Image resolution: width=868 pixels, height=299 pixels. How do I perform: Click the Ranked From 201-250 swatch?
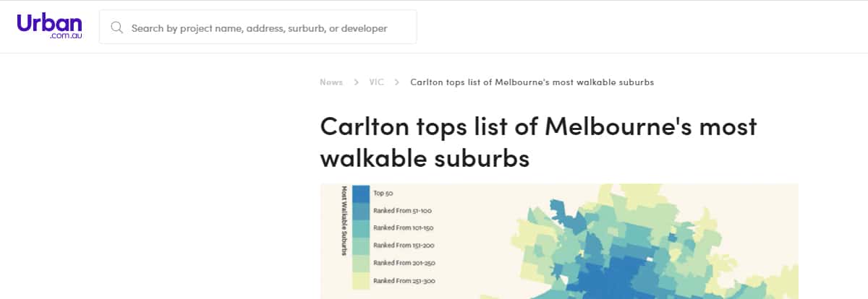click(361, 263)
